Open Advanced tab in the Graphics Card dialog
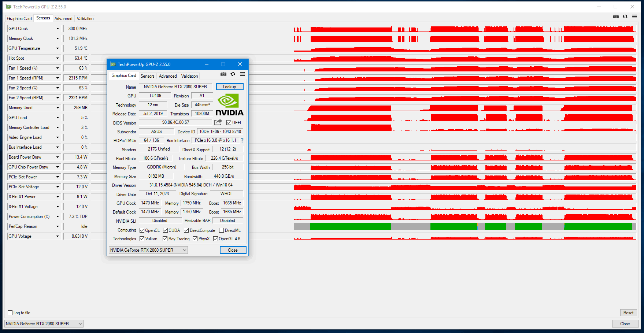The image size is (644, 333). tap(168, 76)
